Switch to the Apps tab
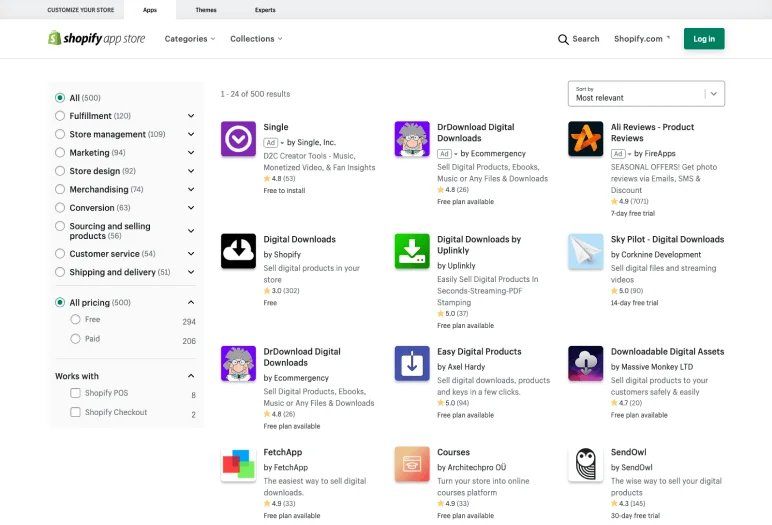Screen dimensions: 772x525 pos(150,10)
